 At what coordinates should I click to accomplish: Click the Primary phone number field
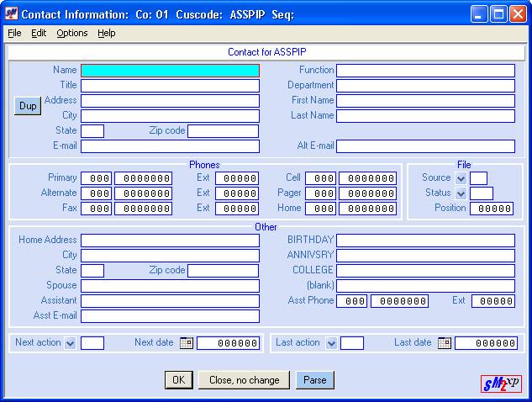(x=143, y=178)
